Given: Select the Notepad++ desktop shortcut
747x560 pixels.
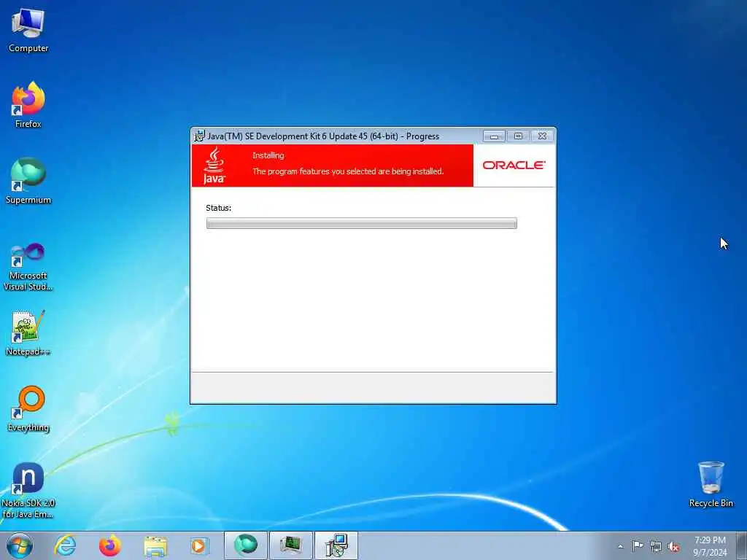Looking at the screenshot, I should pyautogui.click(x=28, y=332).
